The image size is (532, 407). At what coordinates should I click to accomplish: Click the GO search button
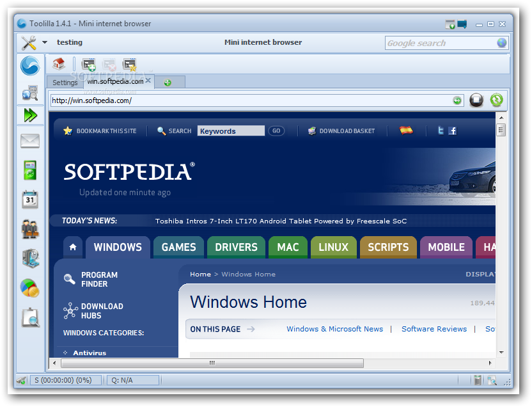coord(276,131)
